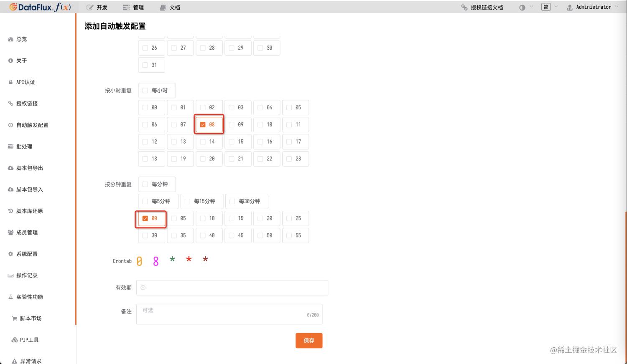The width and height of the screenshot is (627, 364).
Task: Open the warning icon for 异常请求
Action: pyautogui.click(x=15, y=361)
